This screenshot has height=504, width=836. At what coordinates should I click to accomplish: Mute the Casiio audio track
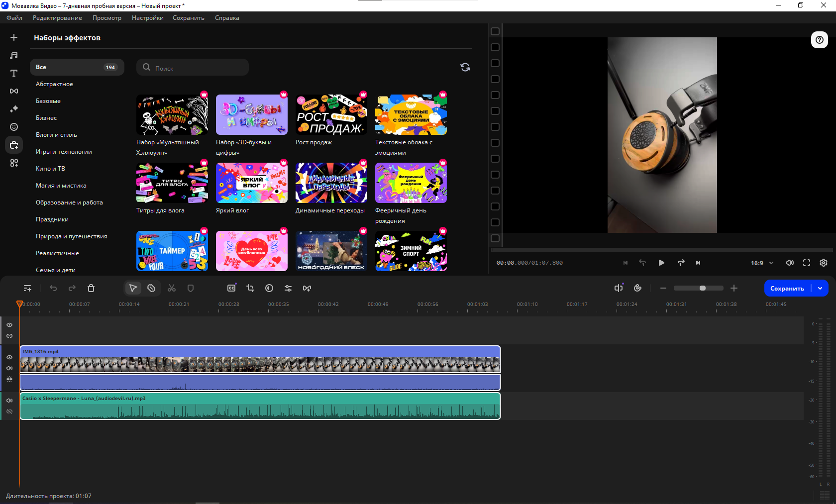(x=9, y=401)
